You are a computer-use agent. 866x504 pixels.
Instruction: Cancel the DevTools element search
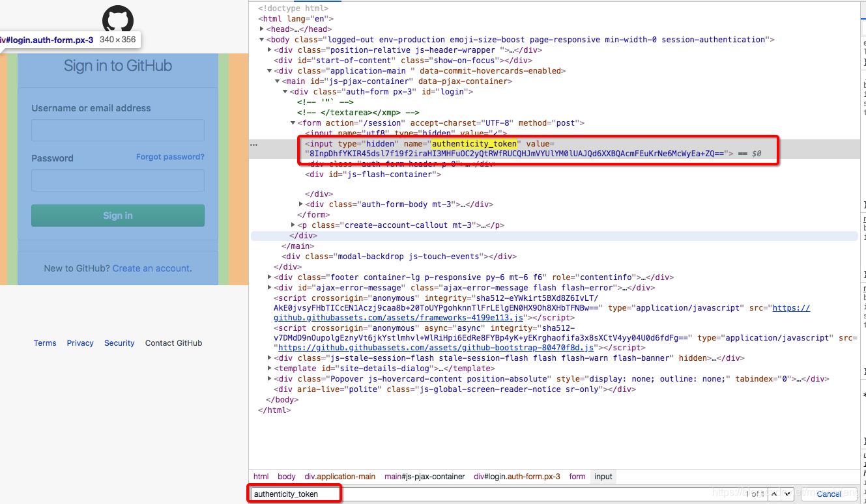tap(828, 494)
